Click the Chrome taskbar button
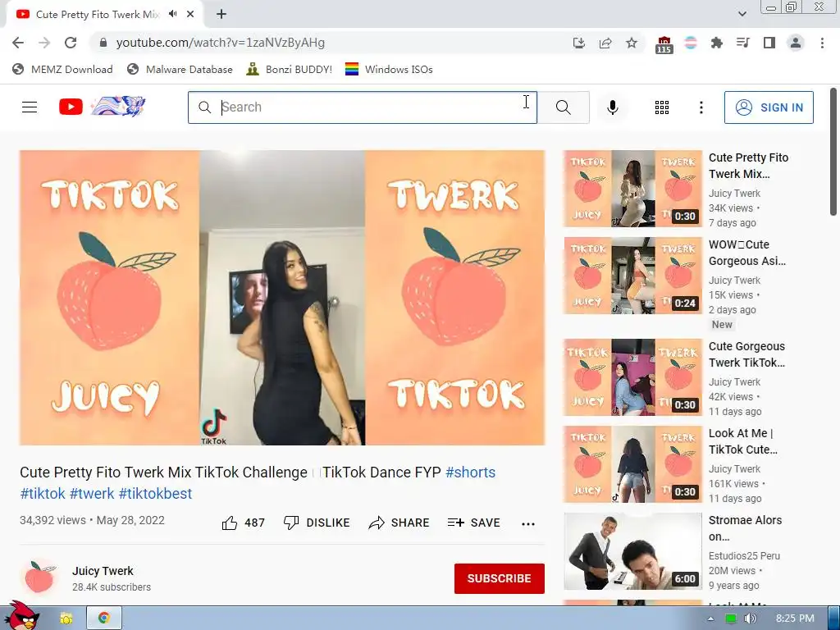 (x=104, y=619)
